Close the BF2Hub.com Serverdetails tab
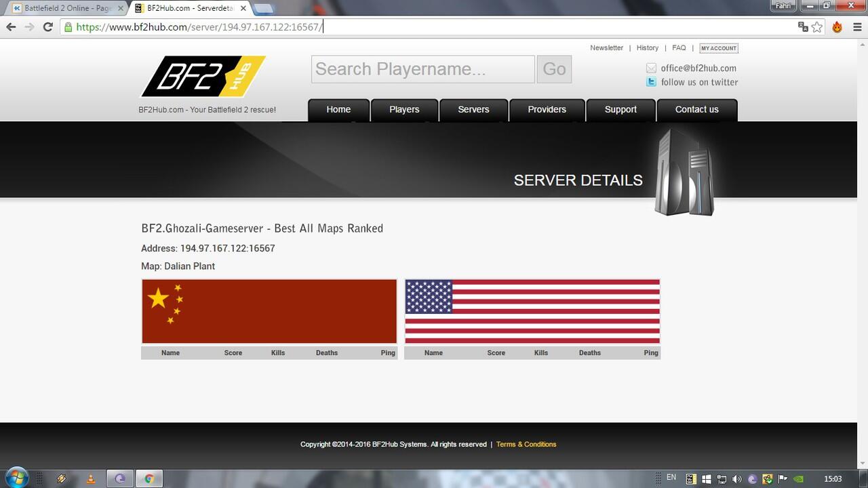868x488 pixels. coord(243,8)
